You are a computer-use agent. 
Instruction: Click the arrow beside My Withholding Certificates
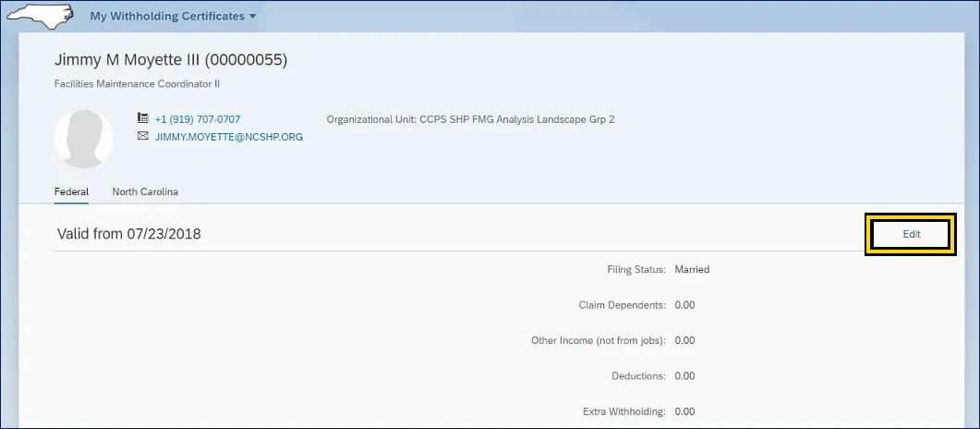(x=252, y=17)
